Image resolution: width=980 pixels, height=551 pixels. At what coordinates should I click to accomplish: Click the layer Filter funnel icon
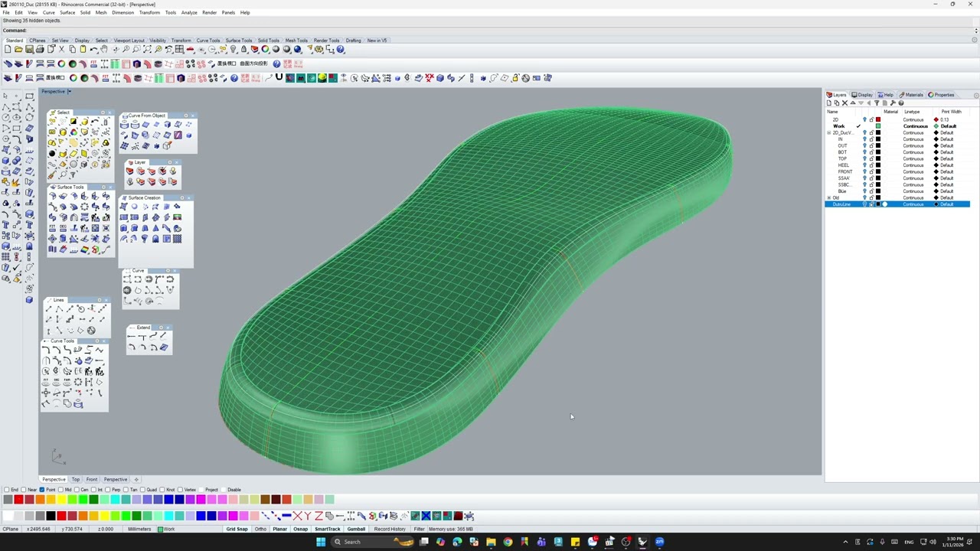(x=877, y=103)
